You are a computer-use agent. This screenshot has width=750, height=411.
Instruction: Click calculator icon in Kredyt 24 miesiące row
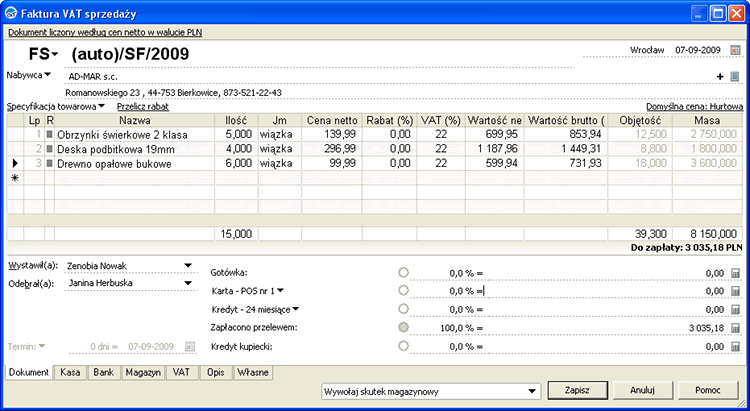click(735, 309)
